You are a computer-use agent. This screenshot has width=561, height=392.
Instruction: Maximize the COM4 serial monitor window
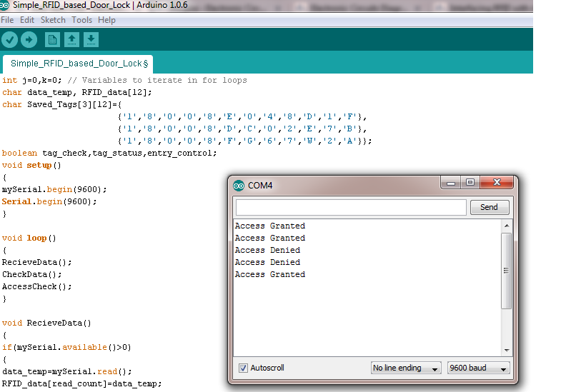pos(470,183)
